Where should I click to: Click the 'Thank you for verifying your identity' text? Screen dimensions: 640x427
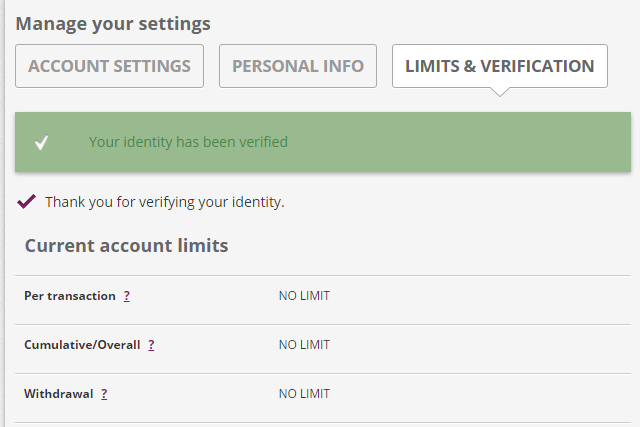(164, 202)
